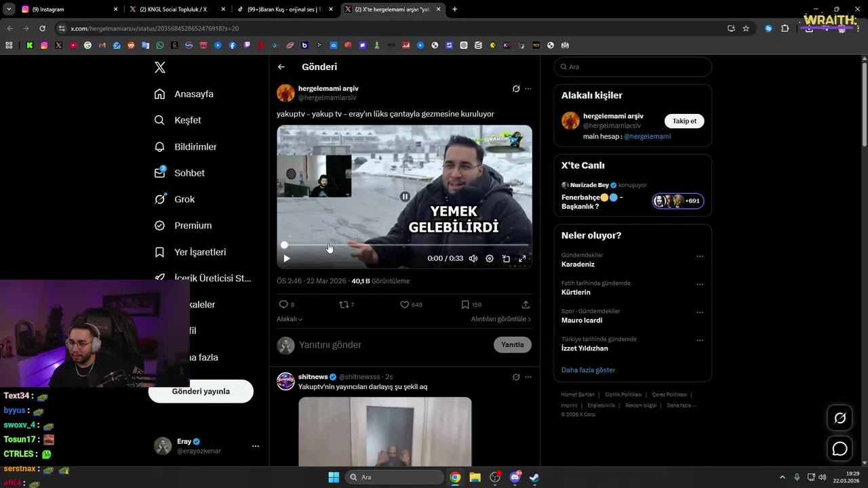The height and width of the screenshot is (488, 868).
Task: Click reply icon with 8 comments
Action: click(x=283, y=305)
